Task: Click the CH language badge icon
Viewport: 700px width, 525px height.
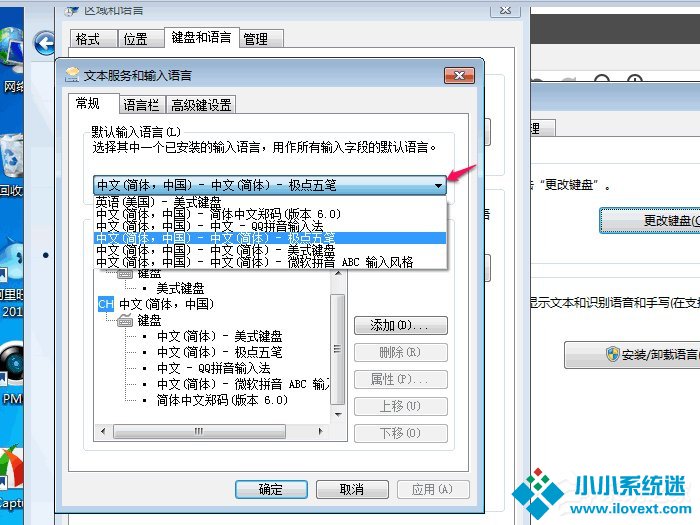Action: (106, 304)
